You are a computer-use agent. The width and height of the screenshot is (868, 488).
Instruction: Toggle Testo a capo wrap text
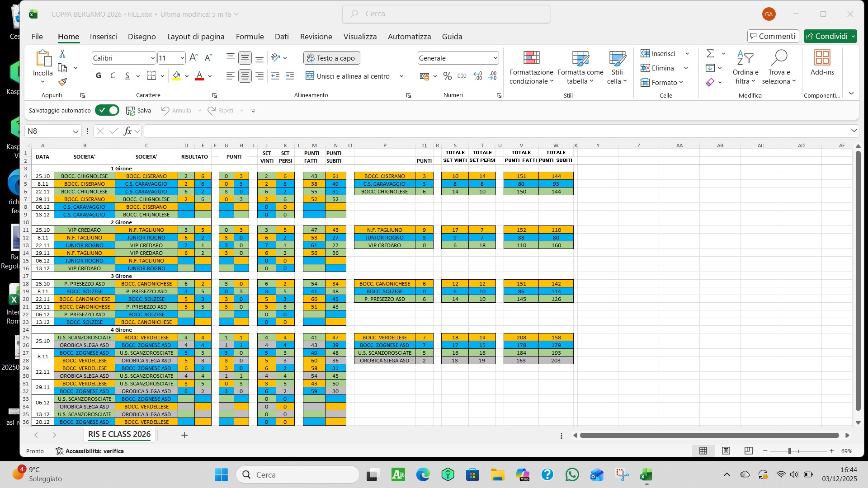click(x=331, y=58)
